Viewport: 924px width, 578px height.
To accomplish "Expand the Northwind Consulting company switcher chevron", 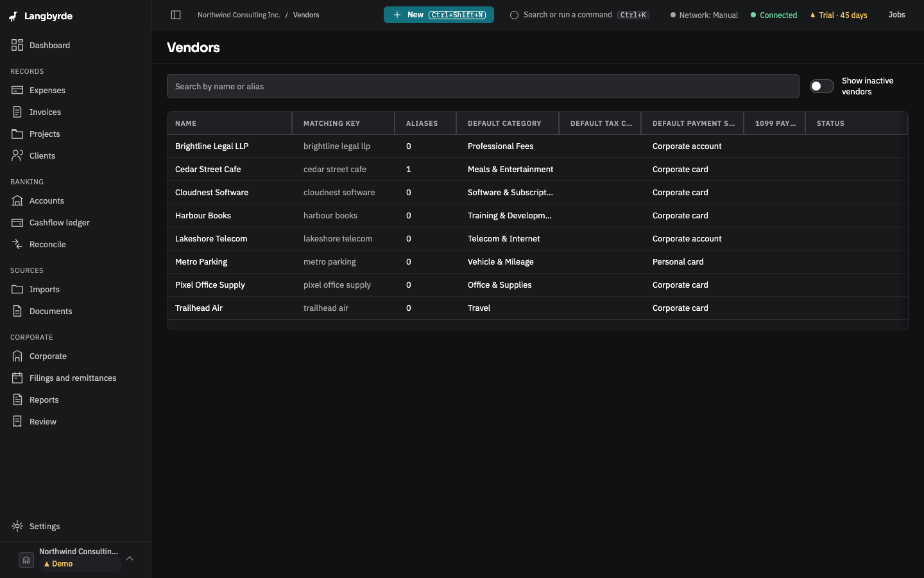I will pos(130,559).
